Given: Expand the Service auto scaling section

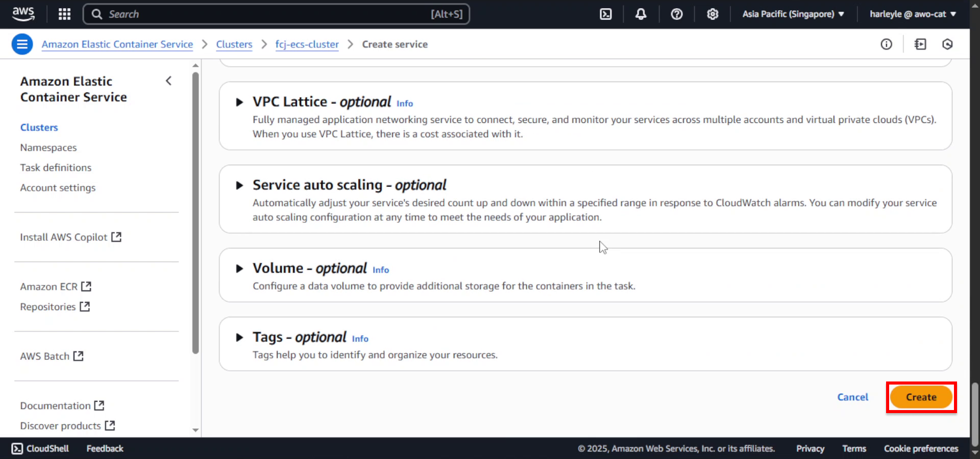Looking at the screenshot, I should 239,185.
